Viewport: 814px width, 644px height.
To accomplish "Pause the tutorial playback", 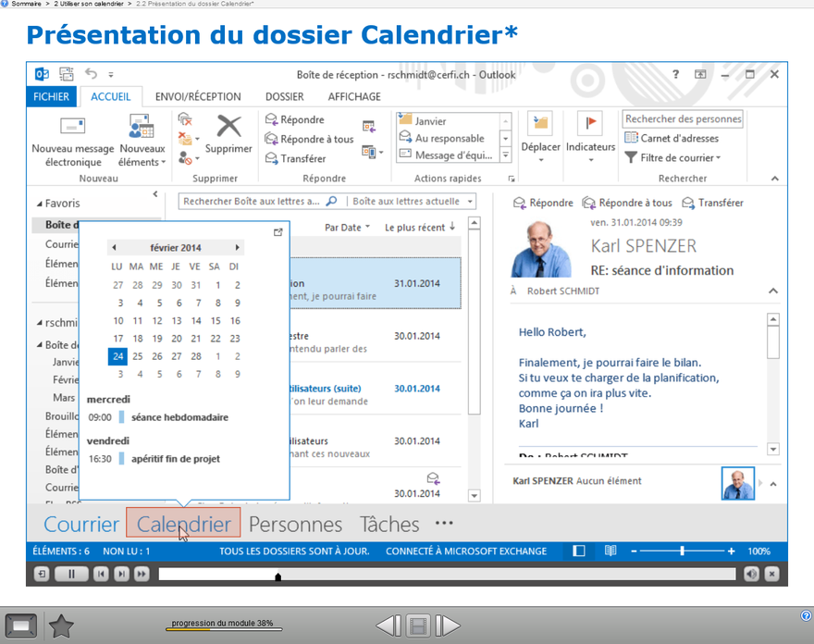I will [71, 574].
